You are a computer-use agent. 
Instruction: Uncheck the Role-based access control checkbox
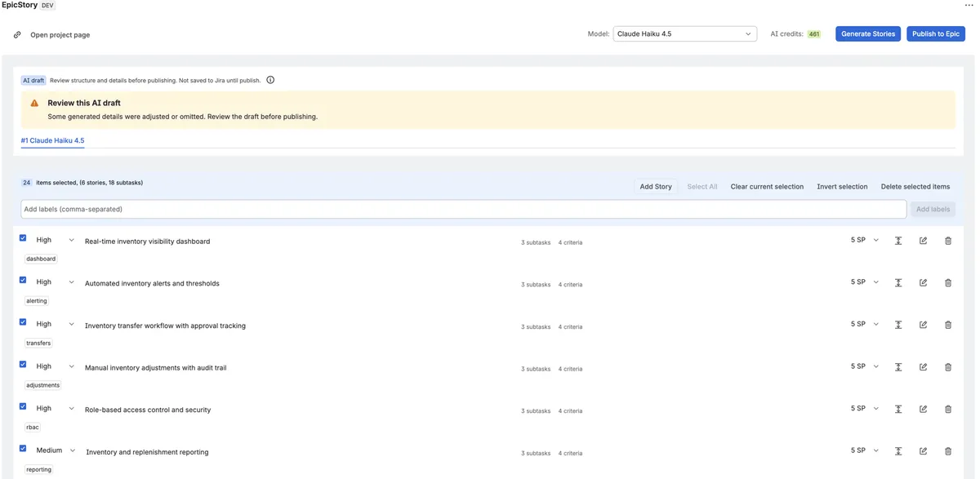coord(23,406)
